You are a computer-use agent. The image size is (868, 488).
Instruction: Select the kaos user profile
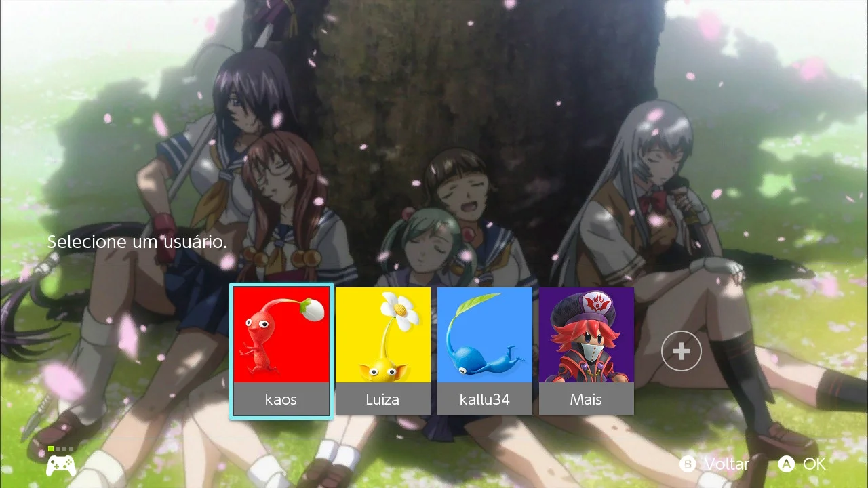281,351
